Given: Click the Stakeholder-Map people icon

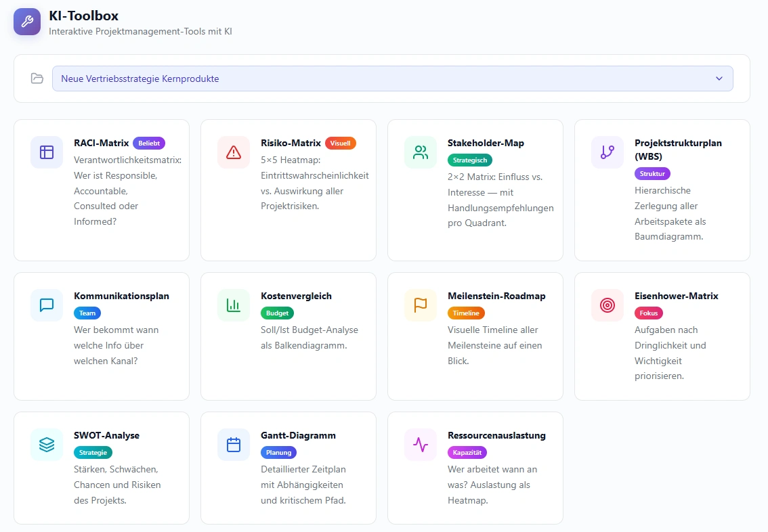Looking at the screenshot, I should [421, 152].
